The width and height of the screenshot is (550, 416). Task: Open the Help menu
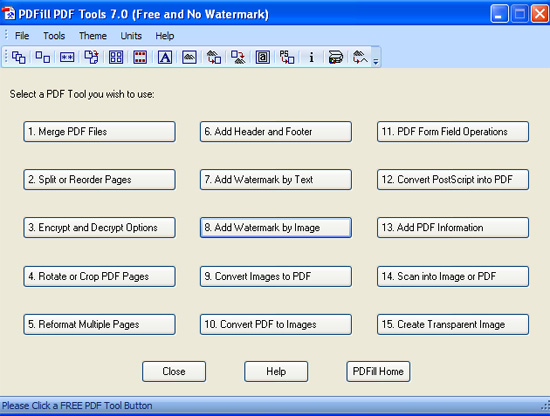(x=165, y=36)
